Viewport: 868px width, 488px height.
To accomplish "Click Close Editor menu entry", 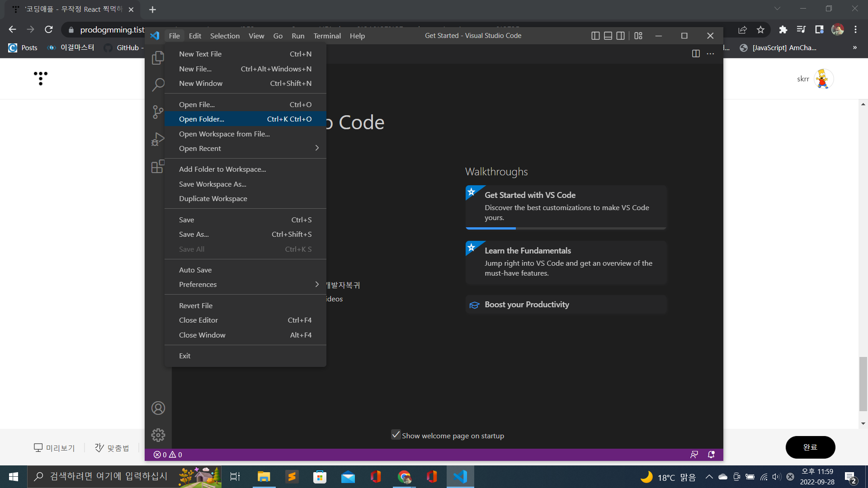I will point(245,320).
